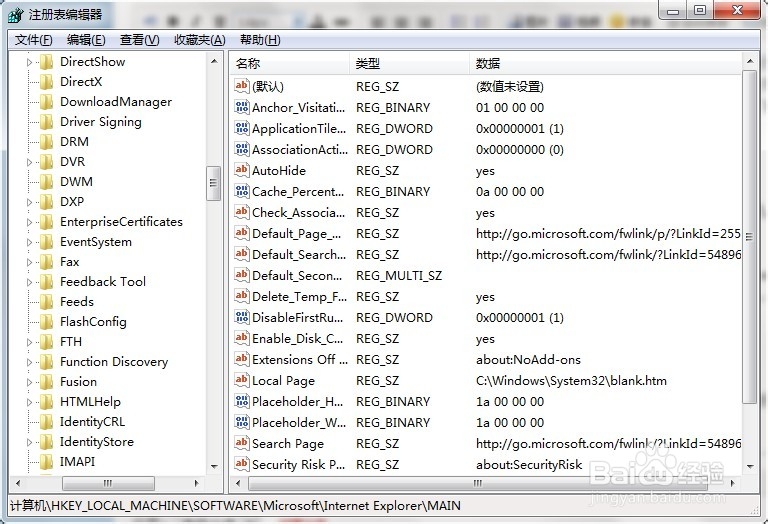Screen dimensions: 768x524
Task: Click the string icon of Default_Page_...
Action: pos(242,234)
